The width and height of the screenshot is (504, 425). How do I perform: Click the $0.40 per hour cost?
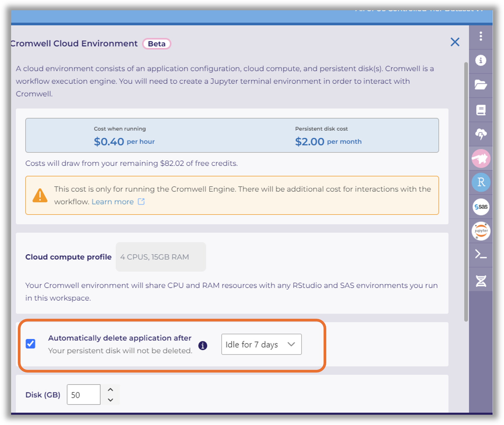[124, 141]
